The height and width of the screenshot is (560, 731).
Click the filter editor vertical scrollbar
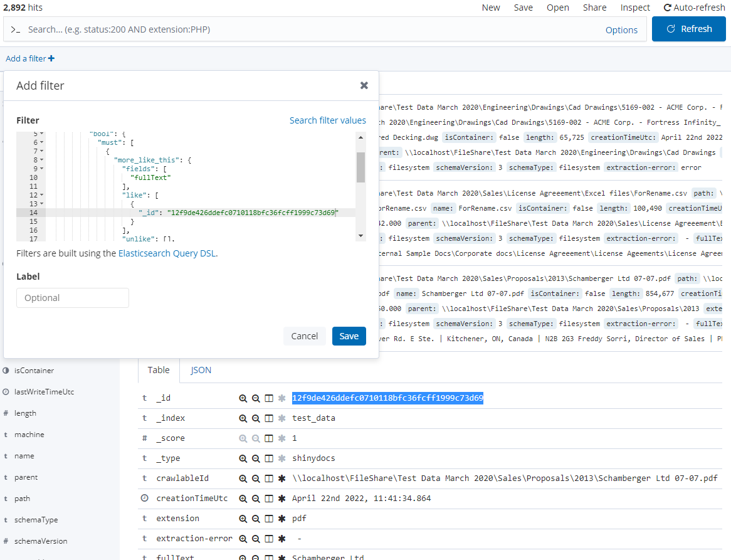tap(360, 167)
